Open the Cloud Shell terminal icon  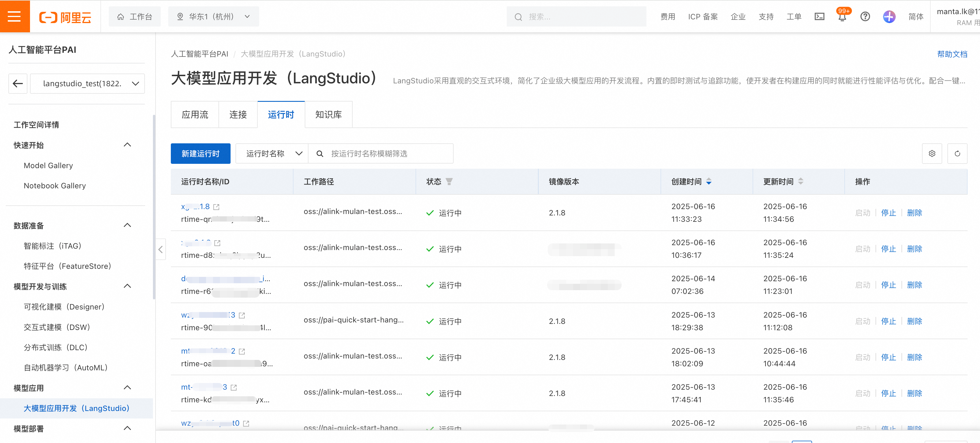click(819, 16)
